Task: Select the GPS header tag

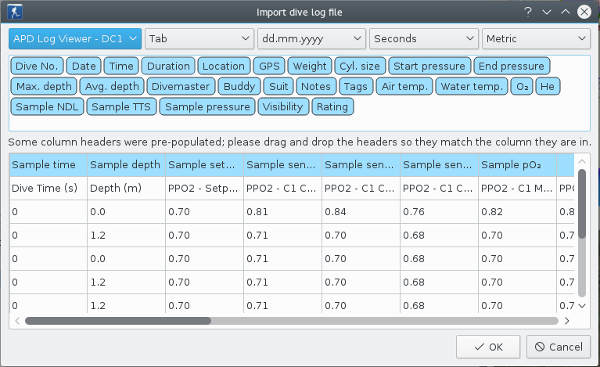Action: 269,66
